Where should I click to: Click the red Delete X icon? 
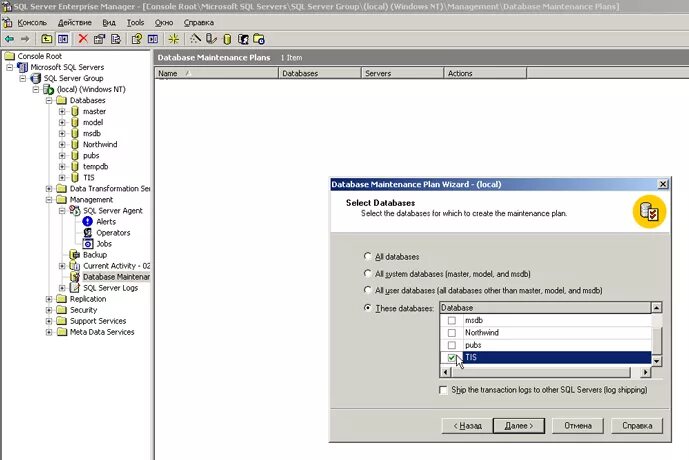[x=83, y=39]
